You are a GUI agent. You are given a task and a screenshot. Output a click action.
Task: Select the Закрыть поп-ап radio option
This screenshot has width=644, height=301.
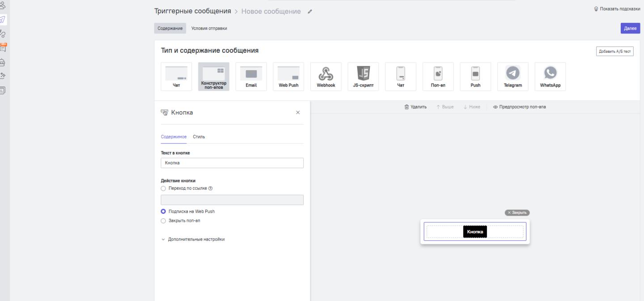pos(163,221)
